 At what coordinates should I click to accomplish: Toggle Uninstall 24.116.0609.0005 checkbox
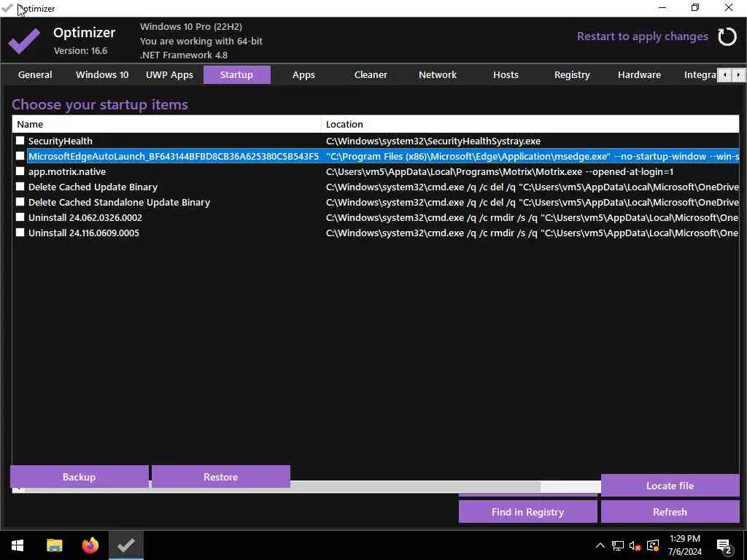pyautogui.click(x=20, y=232)
